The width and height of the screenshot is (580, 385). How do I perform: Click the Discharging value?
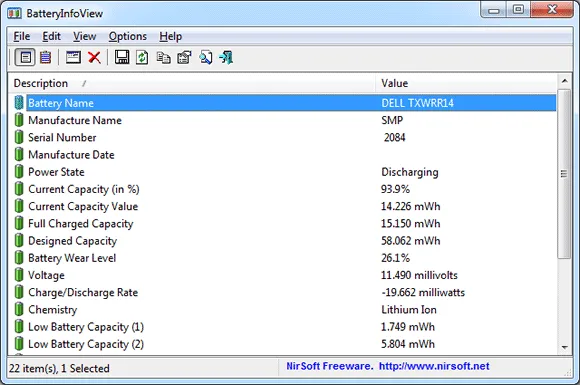(x=410, y=172)
